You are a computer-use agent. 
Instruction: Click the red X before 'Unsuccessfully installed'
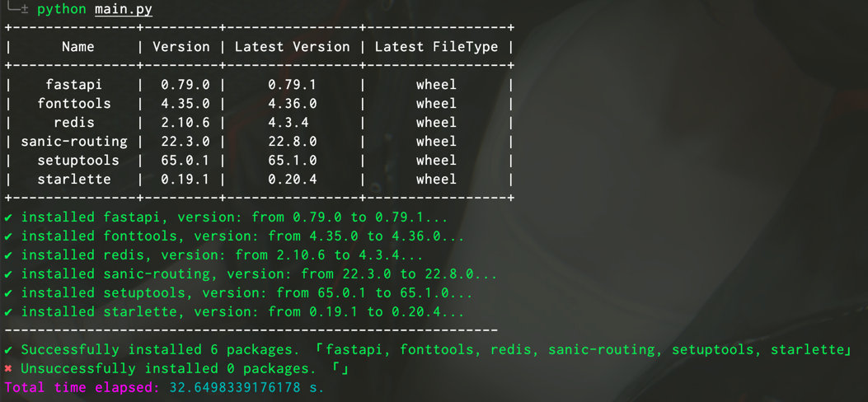tap(8, 369)
